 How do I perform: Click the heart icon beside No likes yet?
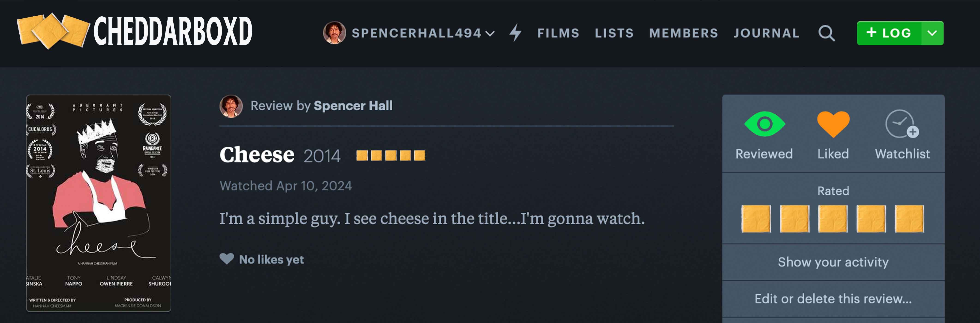227,259
